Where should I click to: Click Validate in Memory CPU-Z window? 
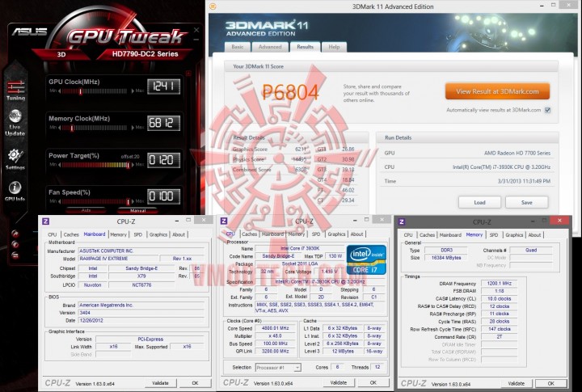517,383
